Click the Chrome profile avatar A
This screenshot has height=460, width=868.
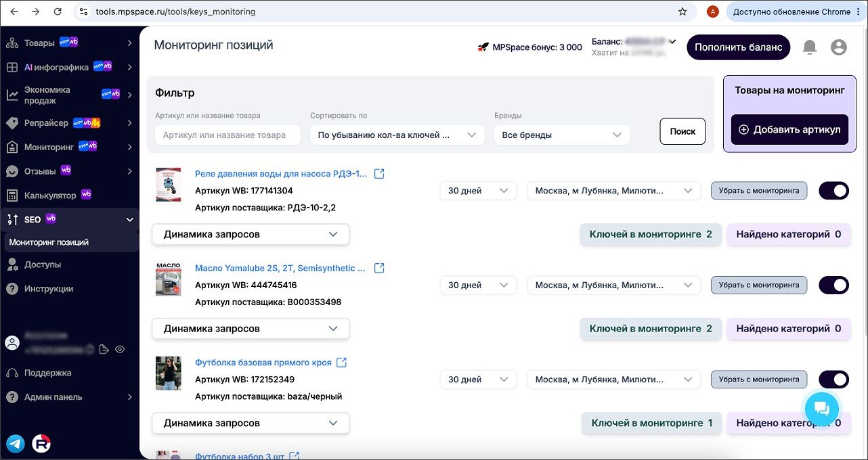click(x=712, y=11)
